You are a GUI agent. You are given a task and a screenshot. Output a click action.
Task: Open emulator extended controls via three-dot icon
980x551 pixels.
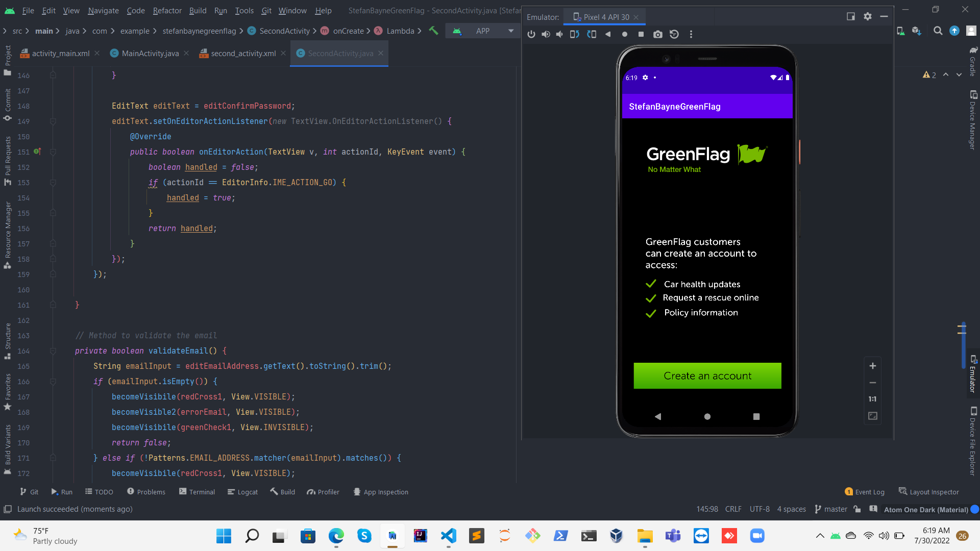point(691,34)
